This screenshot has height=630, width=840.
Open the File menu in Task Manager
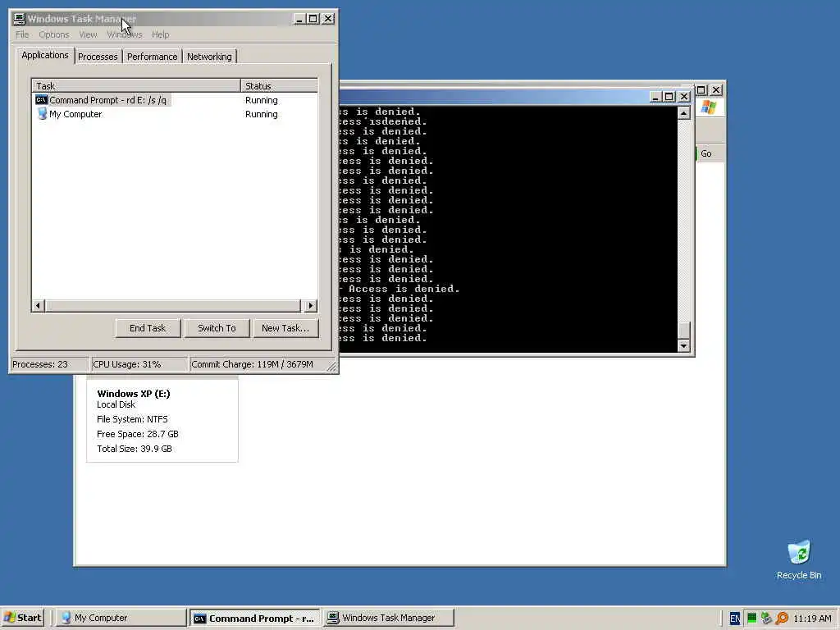pos(22,34)
